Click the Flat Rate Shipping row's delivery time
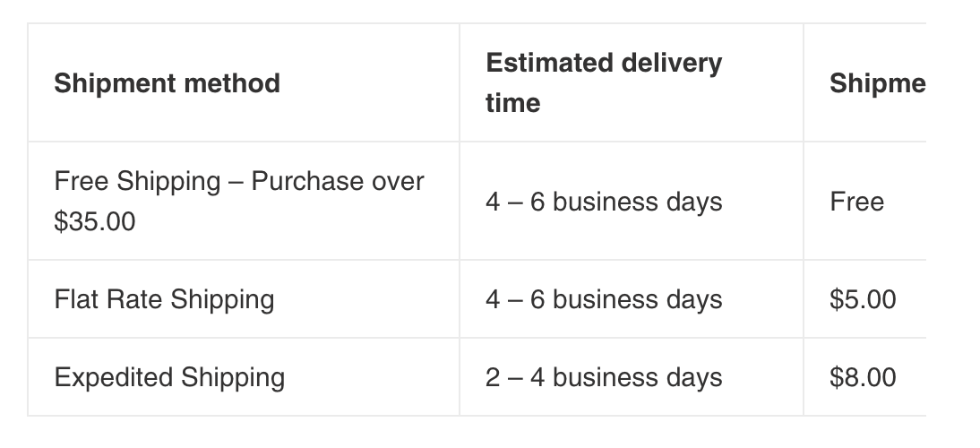980x448 pixels. coord(603,298)
